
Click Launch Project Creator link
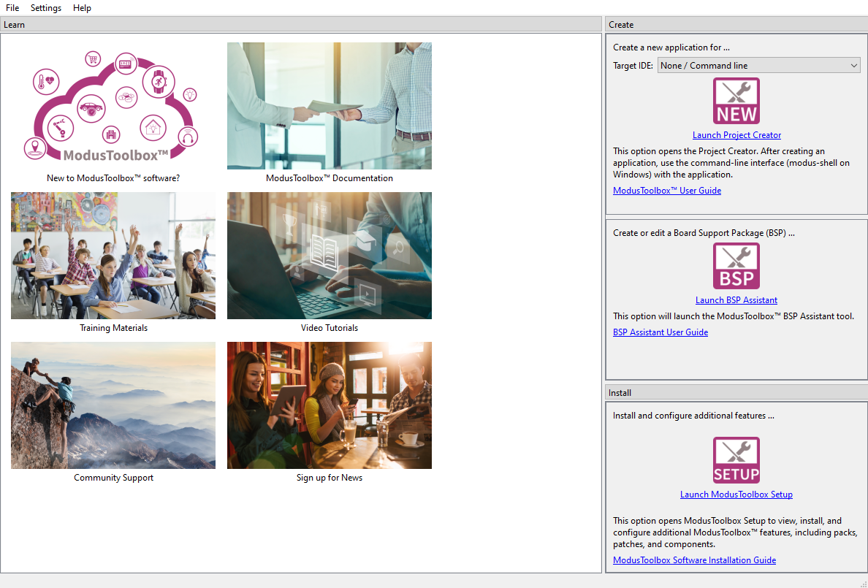click(x=736, y=135)
